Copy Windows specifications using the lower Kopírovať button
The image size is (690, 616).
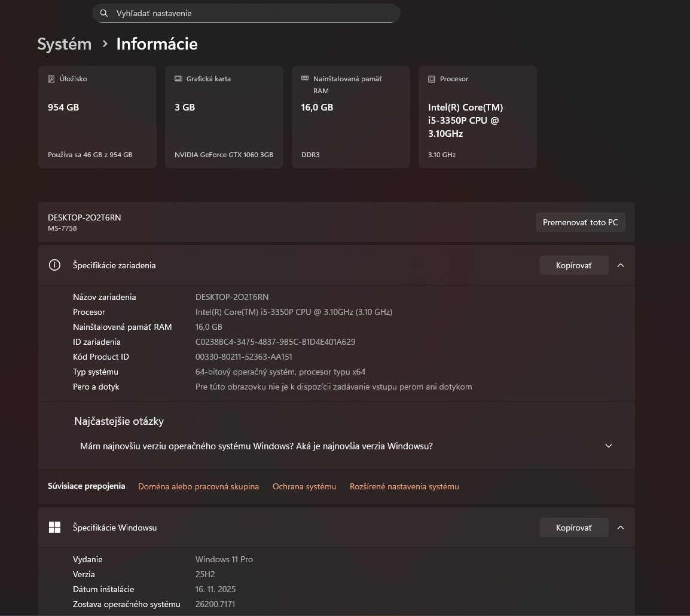[x=573, y=528]
